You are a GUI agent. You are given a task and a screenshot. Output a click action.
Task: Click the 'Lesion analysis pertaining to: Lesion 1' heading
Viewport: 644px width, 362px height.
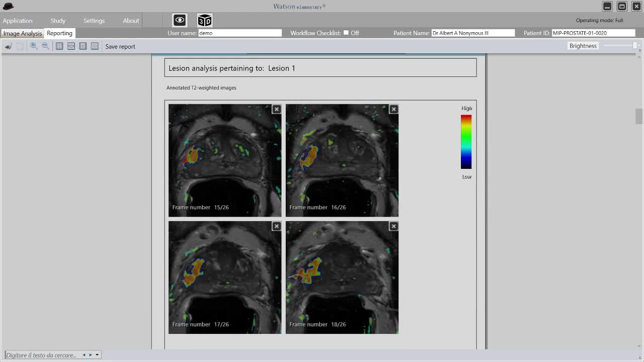pos(232,68)
